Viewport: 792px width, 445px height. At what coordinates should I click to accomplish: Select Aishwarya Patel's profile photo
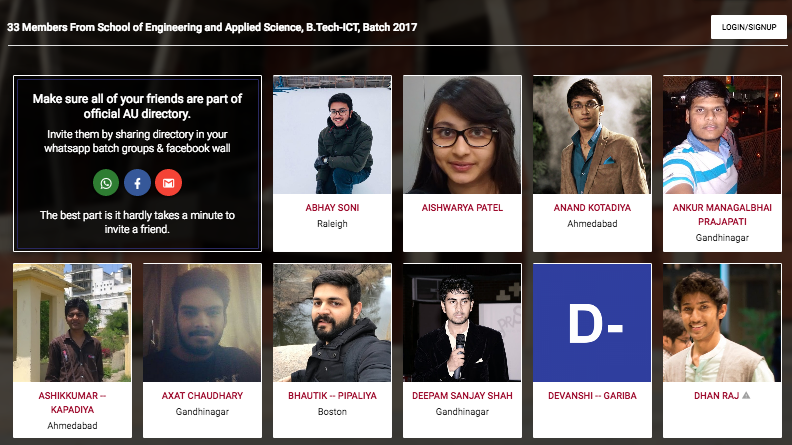click(462, 135)
